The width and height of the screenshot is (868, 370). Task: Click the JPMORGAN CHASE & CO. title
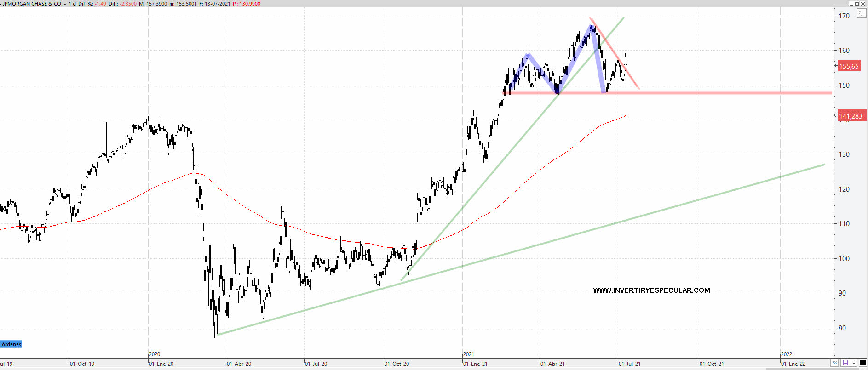(32, 4)
